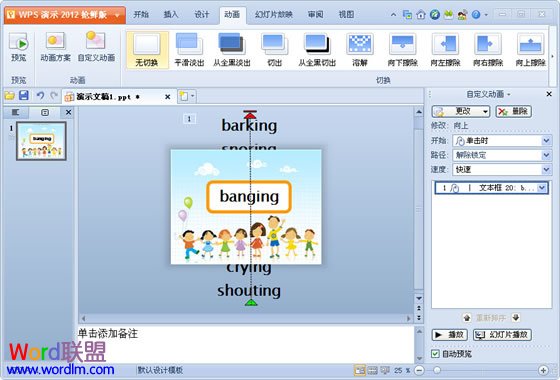Select Wipe Right (向右擦除) transition
The height and width of the screenshot is (380, 560).
click(x=488, y=50)
